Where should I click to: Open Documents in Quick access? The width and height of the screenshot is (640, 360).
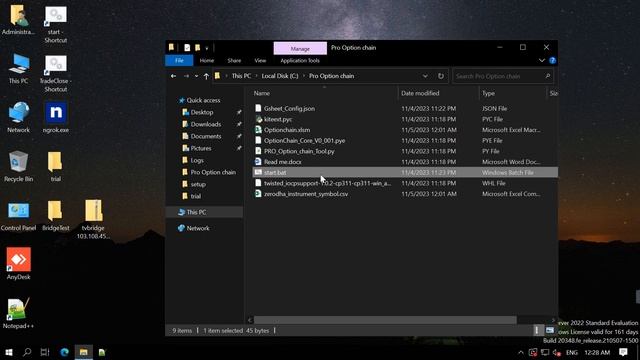tap(206, 136)
